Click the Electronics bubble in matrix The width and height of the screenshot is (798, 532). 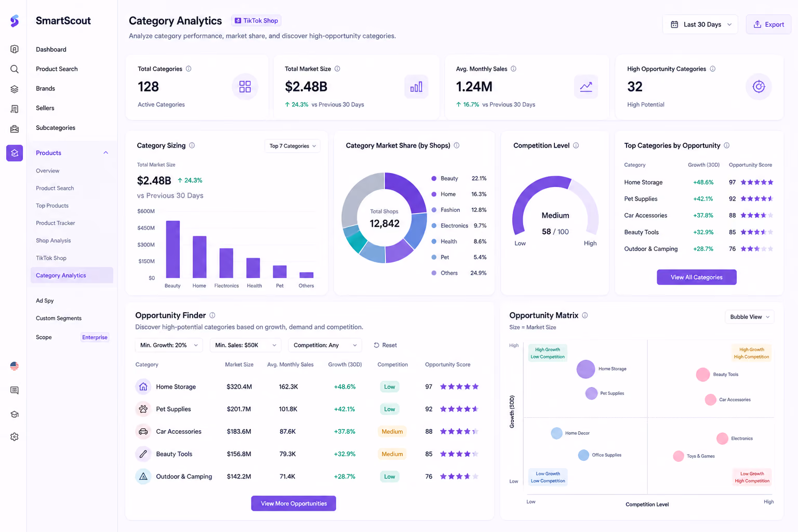722,438
